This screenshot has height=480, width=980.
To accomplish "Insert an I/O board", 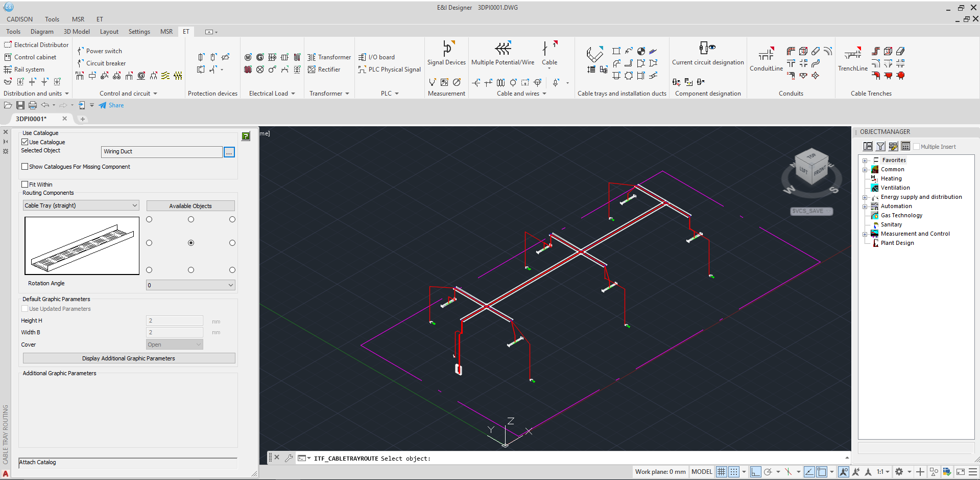I will click(x=376, y=57).
